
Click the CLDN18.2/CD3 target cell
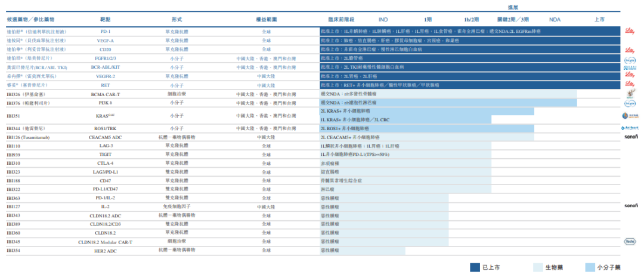click(x=105, y=224)
